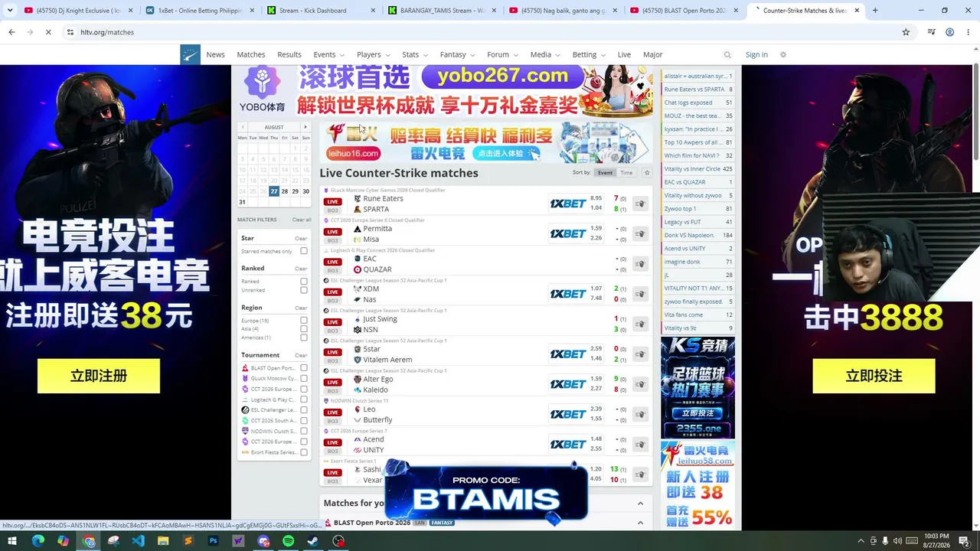
Task: Open the News menu item
Action: click(x=215, y=54)
